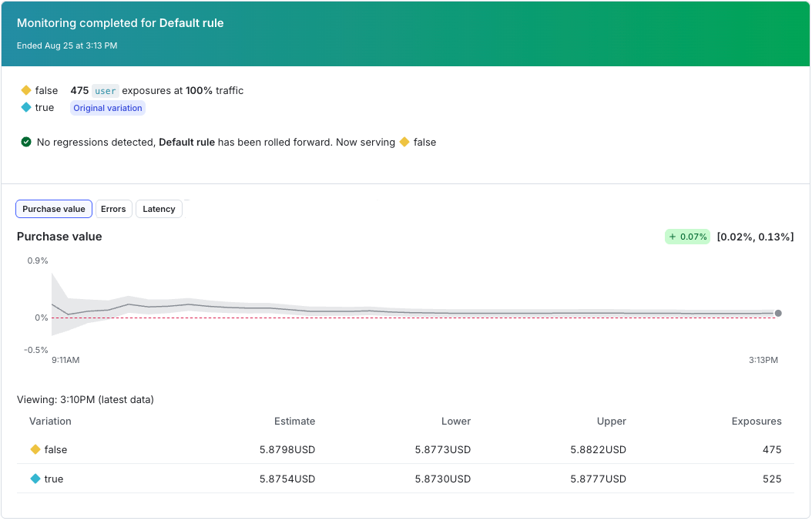812x521 pixels.
Task: Click the "Monitoring completed for Default rule" banner
Action: (119, 23)
